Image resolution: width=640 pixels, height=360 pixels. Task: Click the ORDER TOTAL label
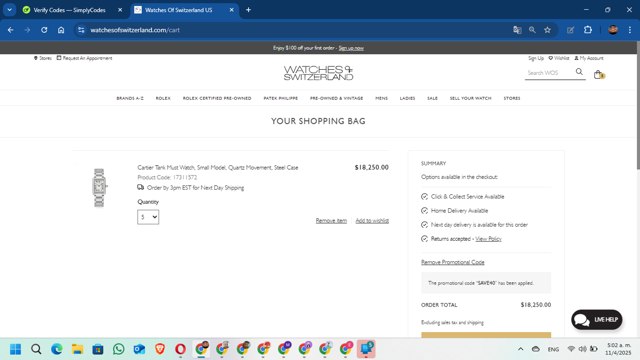click(439, 305)
